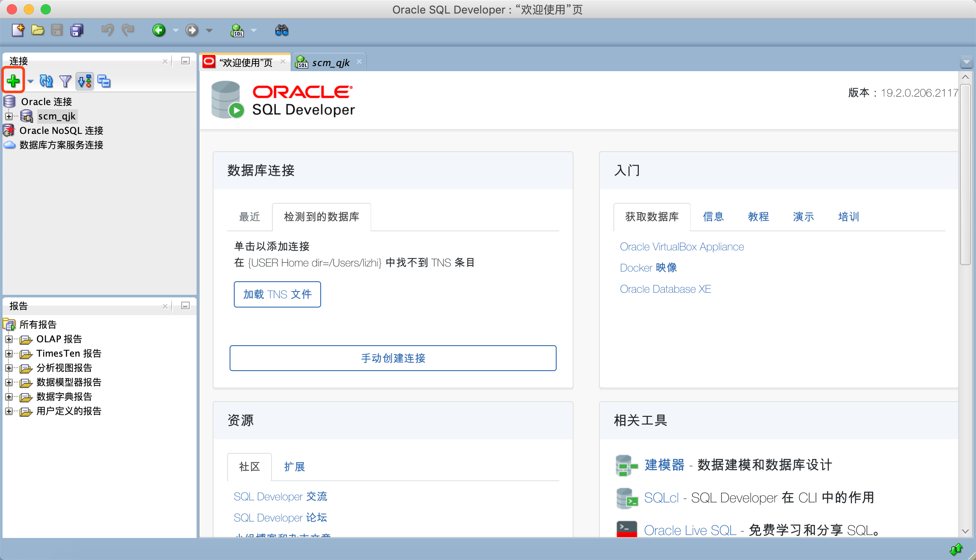Click the collapse all connections icon
This screenshot has height=560, width=976.
[x=105, y=80]
